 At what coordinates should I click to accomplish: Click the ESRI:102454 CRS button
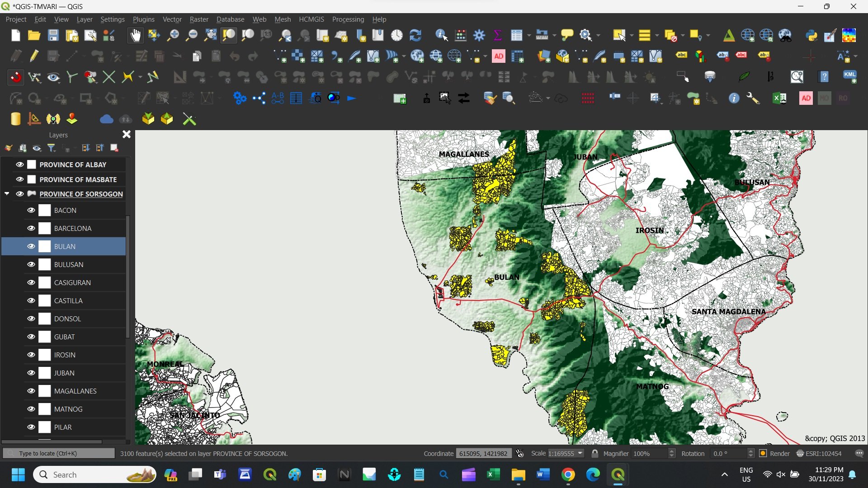pyautogui.click(x=819, y=453)
